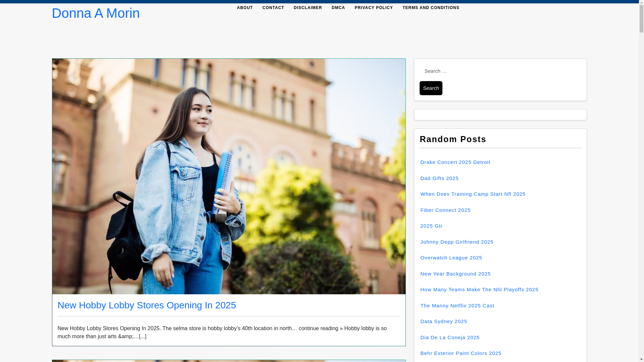Image resolution: width=644 pixels, height=362 pixels.
Task: Open Overwatch League 2025 post
Action: point(451,258)
